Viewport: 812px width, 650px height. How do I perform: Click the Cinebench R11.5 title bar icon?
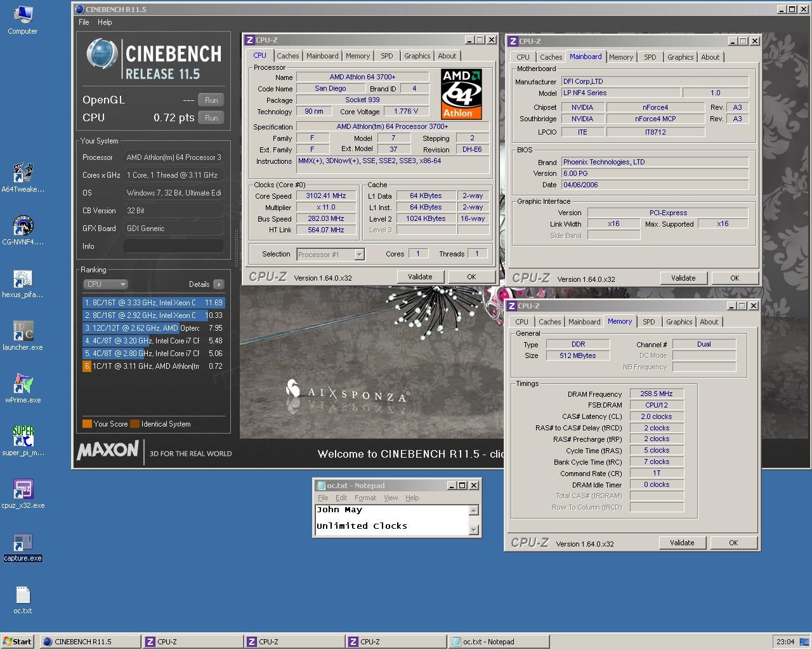pyautogui.click(x=79, y=10)
